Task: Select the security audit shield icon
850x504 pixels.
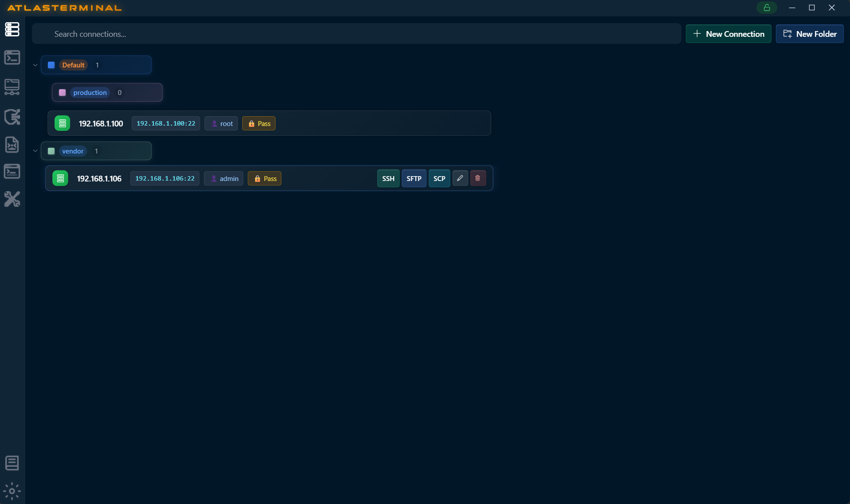Action: [12, 117]
